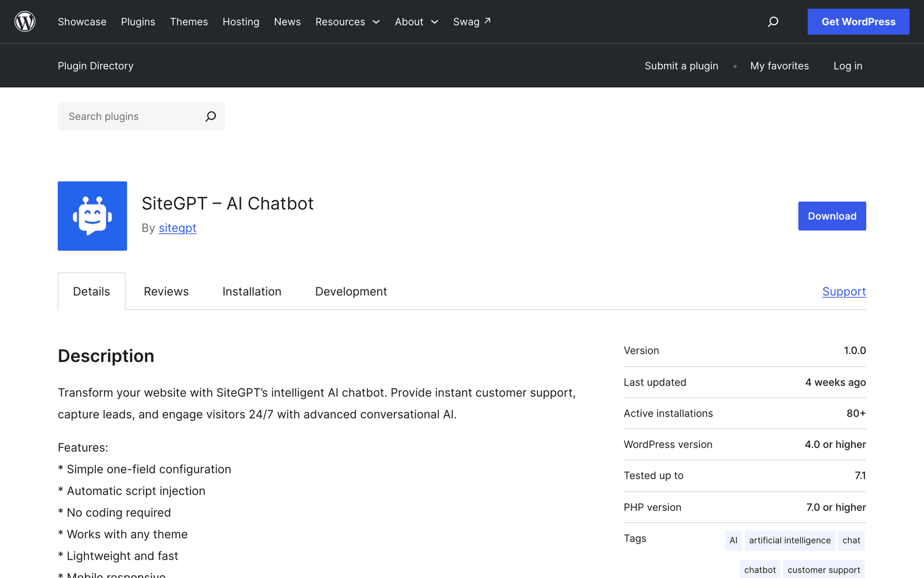Viewport: 924px width, 578px height.
Task: Click the '4.0 or higher' value
Action: click(x=835, y=444)
